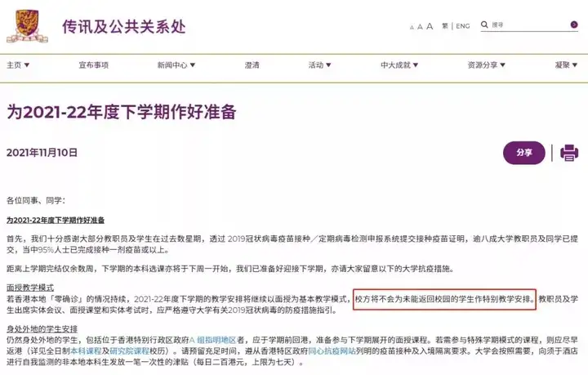Screen dimensions: 588x375
Task: Select the smallest font size A
Action: 412,27
